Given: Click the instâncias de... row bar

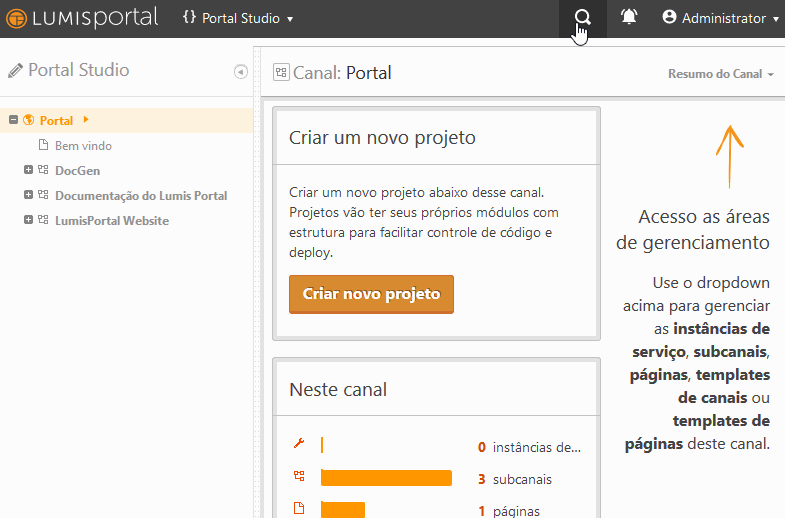Looking at the screenshot, I should (322, 445).
